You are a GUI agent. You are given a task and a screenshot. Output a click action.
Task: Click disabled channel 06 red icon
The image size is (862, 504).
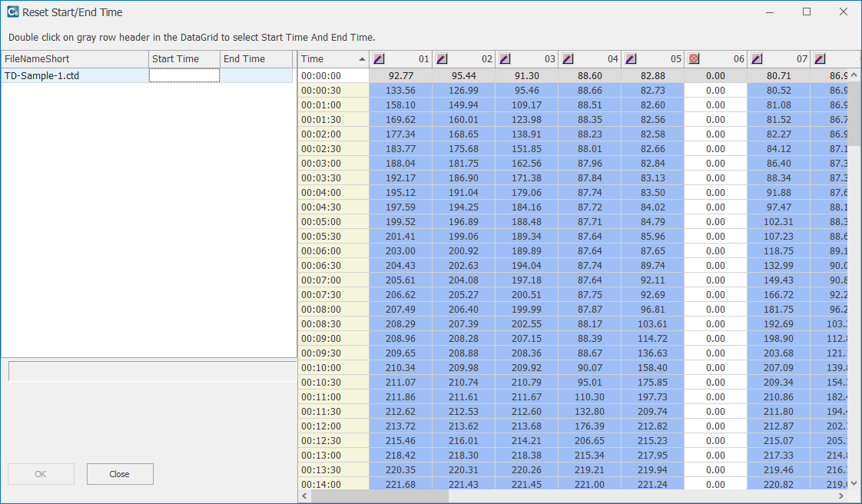point(694,59)
